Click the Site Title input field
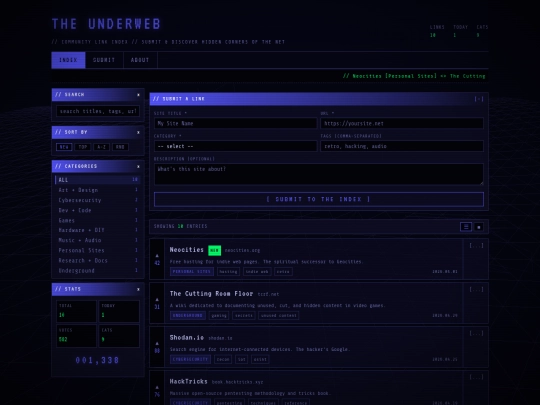Image resolution: width=540 pixels, height=405 pixels. click(x=235, y=123)
